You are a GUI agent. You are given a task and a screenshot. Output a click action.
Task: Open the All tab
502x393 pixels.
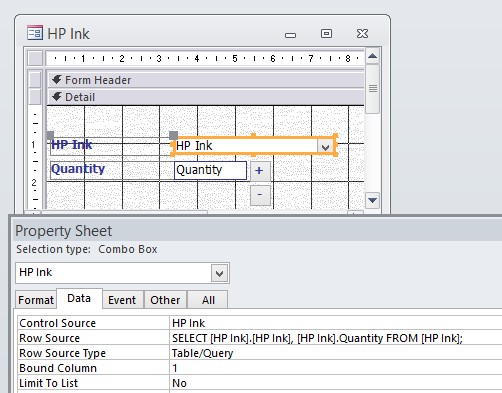click(208, 300)
